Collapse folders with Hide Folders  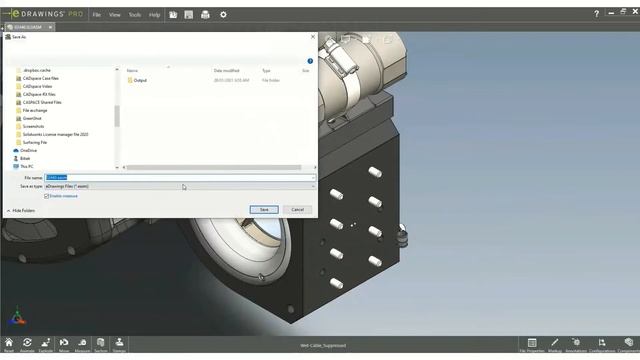21,211
